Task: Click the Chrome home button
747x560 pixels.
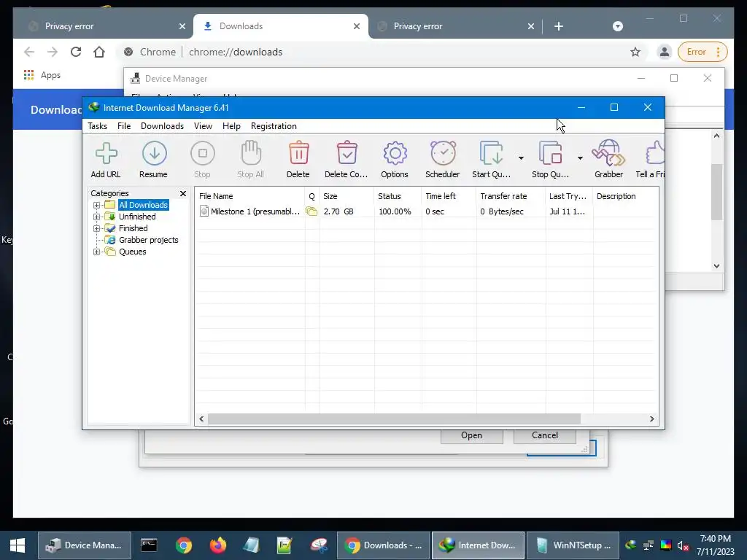Action: click(x=99, y=52)
